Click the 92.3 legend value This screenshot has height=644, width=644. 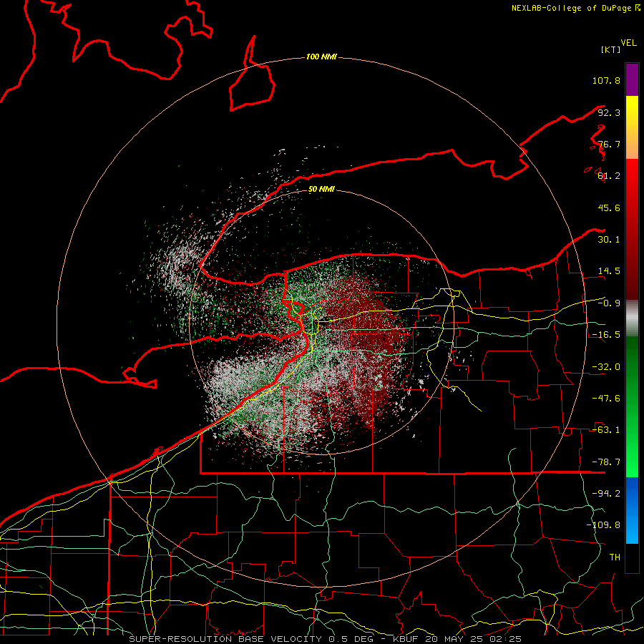609,112
